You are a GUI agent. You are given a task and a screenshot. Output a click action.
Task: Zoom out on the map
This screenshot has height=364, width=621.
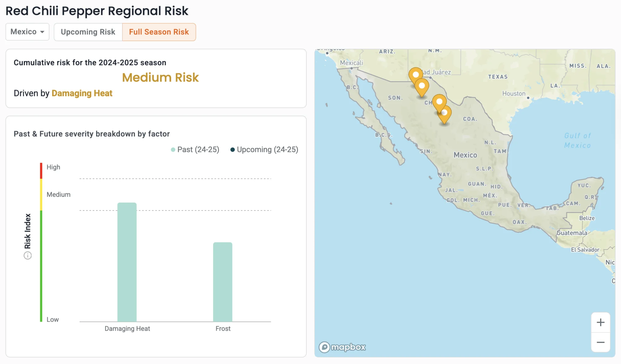point(601,342)
